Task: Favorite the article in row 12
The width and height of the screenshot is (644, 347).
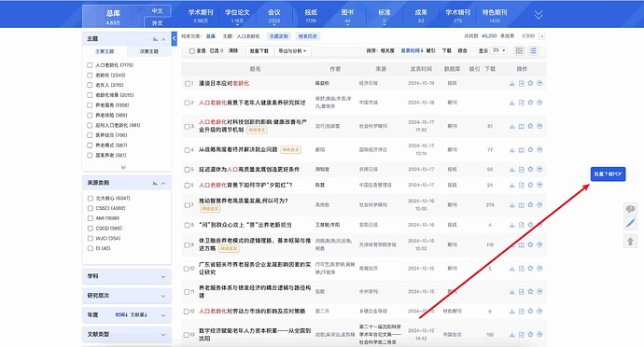Action: (530, 312)
